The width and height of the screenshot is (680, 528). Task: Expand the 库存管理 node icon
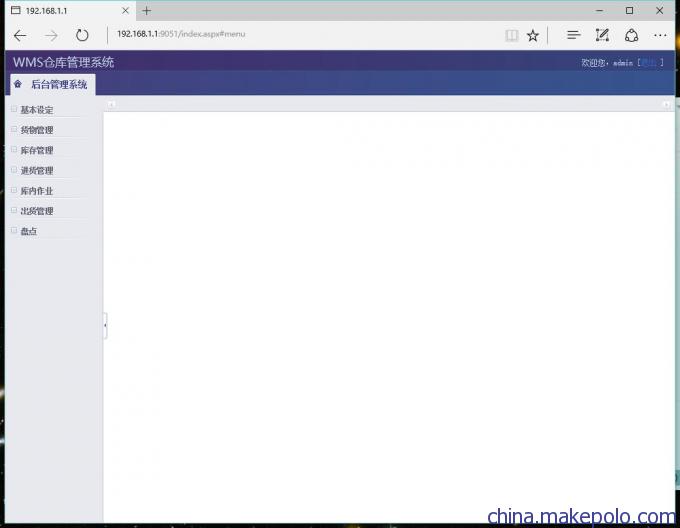(x=14, y=149)
